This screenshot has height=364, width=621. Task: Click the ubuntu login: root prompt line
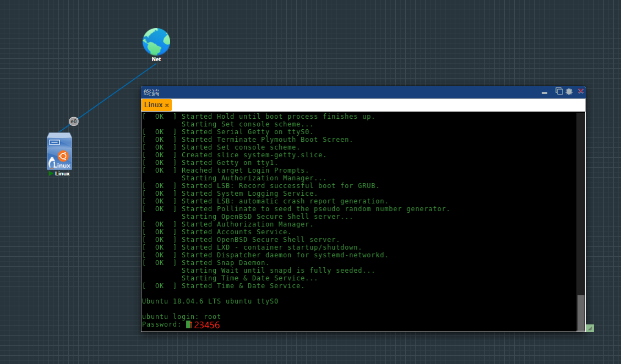(x=182, y=316)
